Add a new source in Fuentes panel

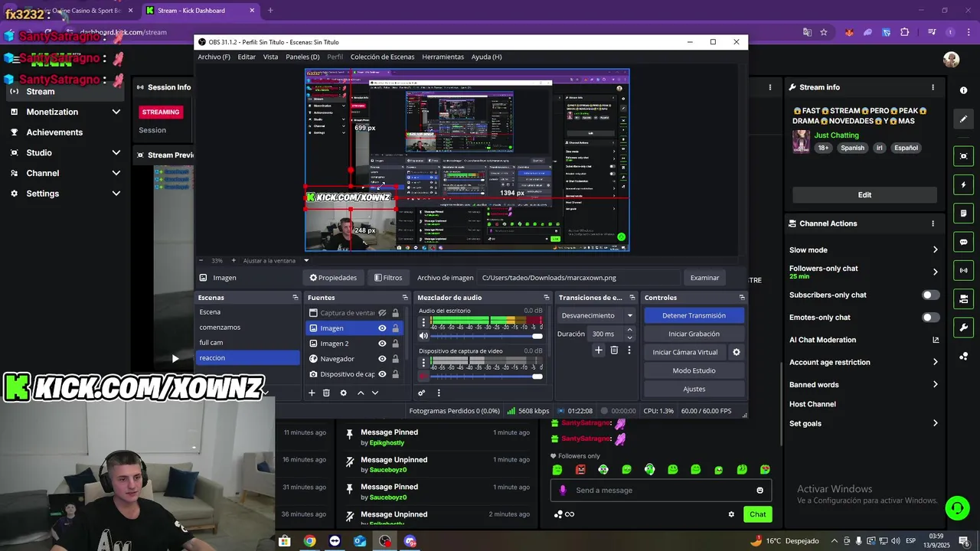pos(312,393)
